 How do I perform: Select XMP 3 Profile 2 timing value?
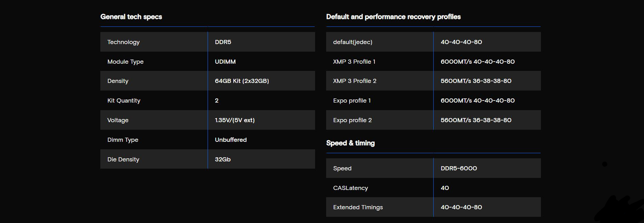click(x=476, y=81)
